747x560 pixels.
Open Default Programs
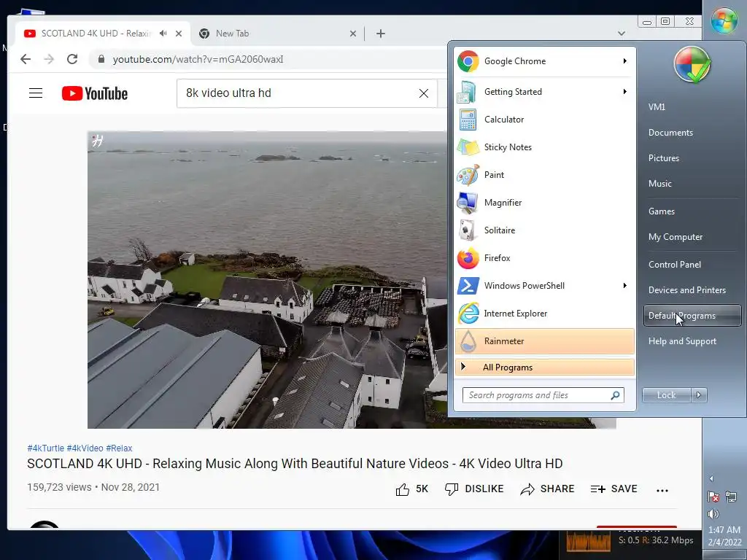(692, 316)
